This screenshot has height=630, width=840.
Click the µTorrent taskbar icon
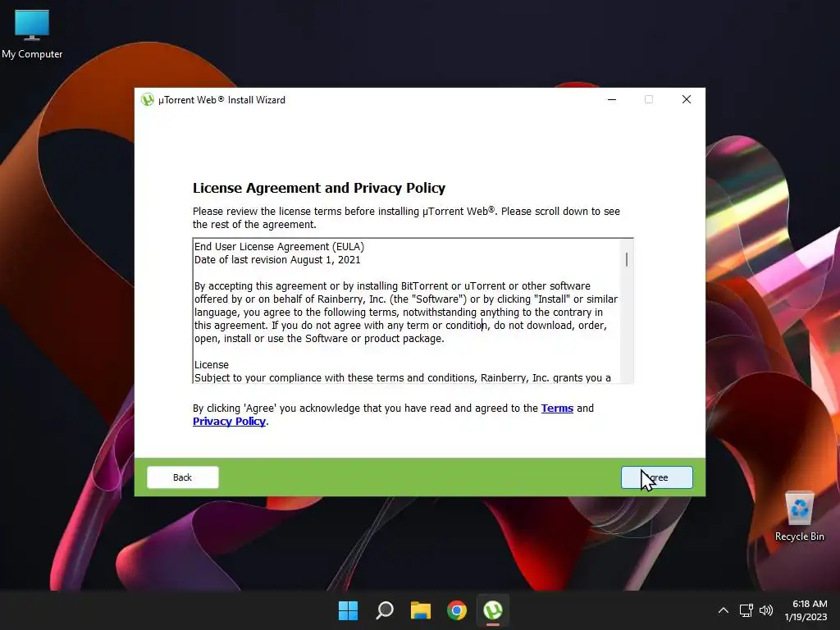coord(493,610)
